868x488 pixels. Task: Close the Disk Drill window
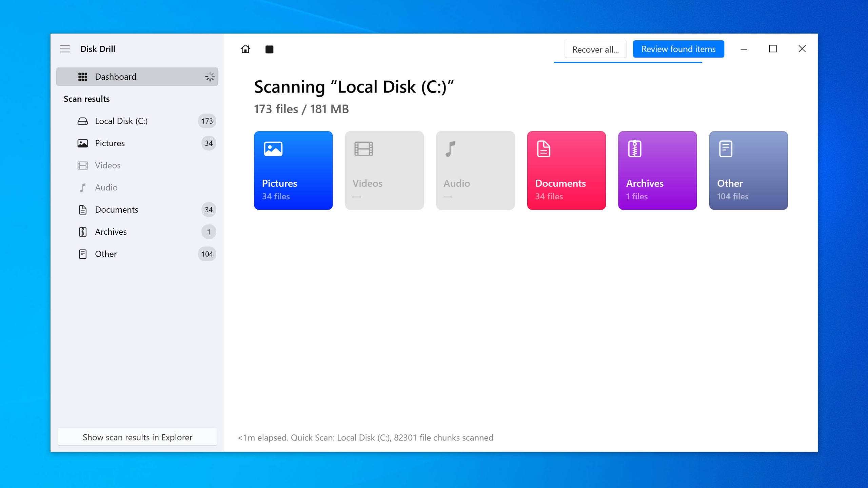coord(802,49)
